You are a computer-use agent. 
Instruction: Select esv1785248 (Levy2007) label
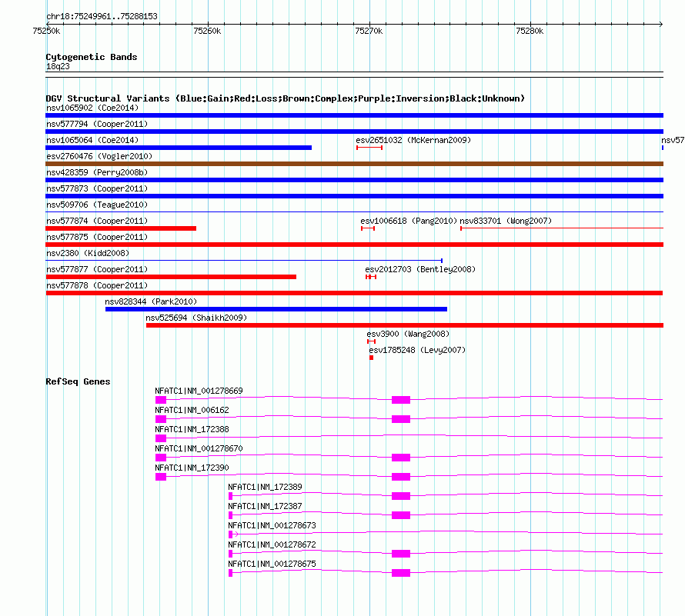point(417,350)
